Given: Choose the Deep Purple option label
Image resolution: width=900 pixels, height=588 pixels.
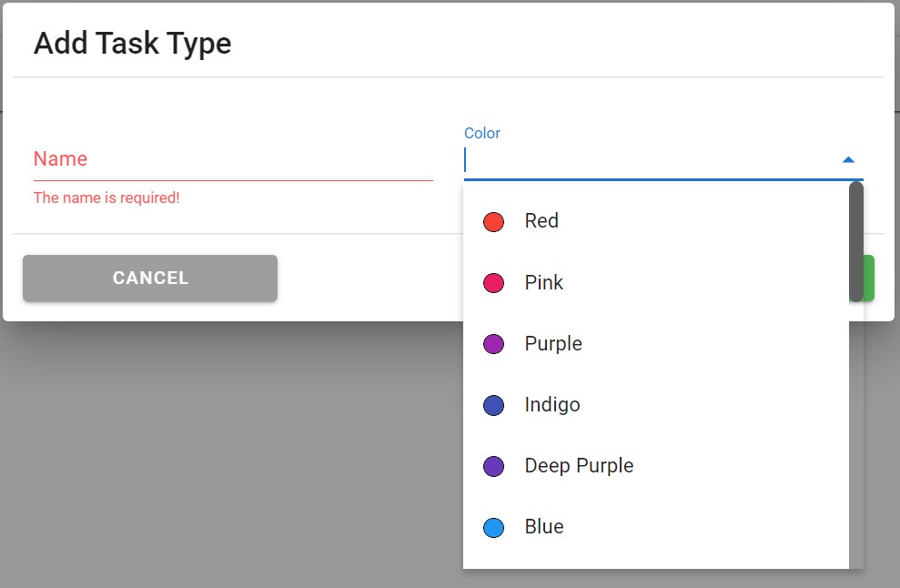Looking at the screenshot, I should tap(579, 465).
